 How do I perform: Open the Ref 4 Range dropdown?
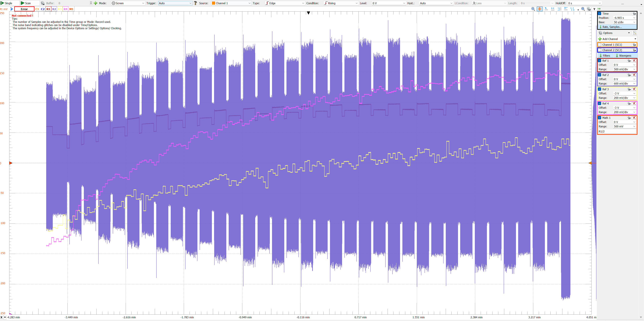624,112
